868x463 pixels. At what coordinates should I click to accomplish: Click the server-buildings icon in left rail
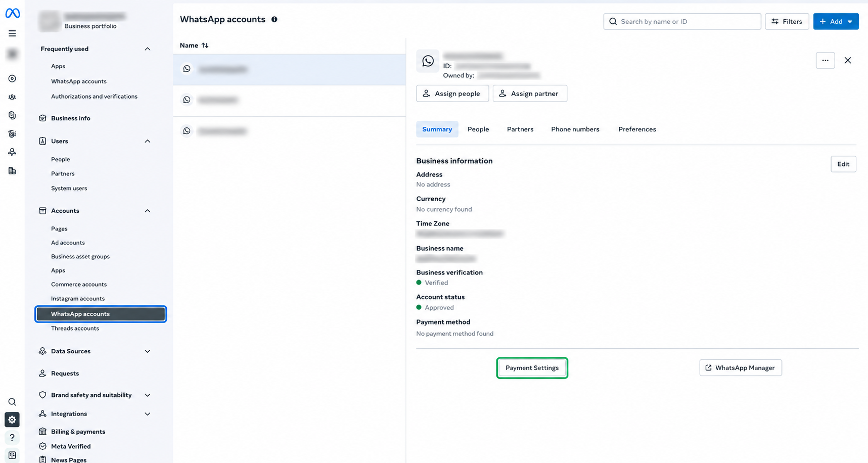click(x=12, y=171)
